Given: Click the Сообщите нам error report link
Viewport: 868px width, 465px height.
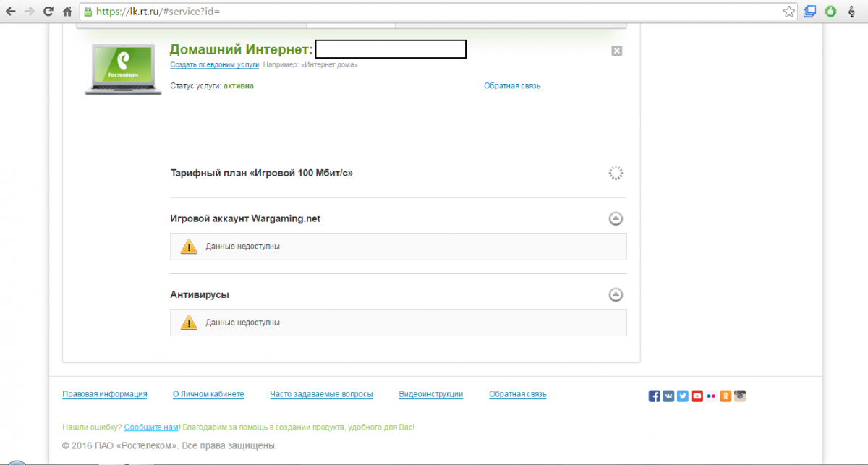Looking at the screenshot, I should 151,427.
